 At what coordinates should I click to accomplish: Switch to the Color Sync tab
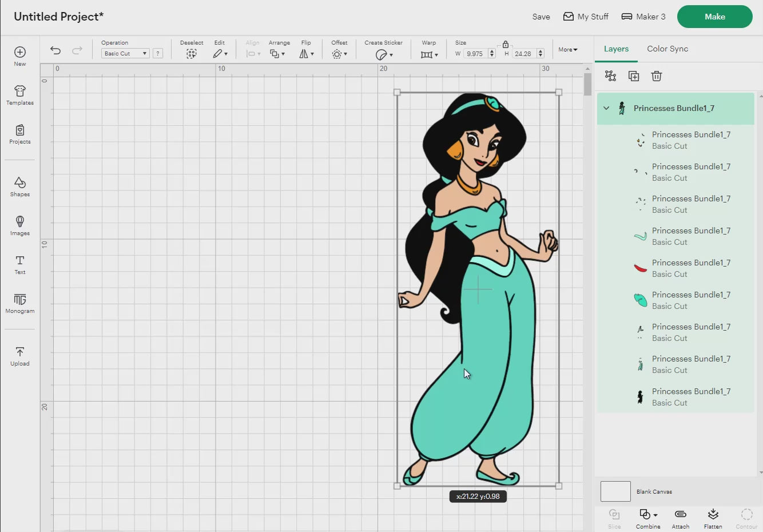point(667,49)
